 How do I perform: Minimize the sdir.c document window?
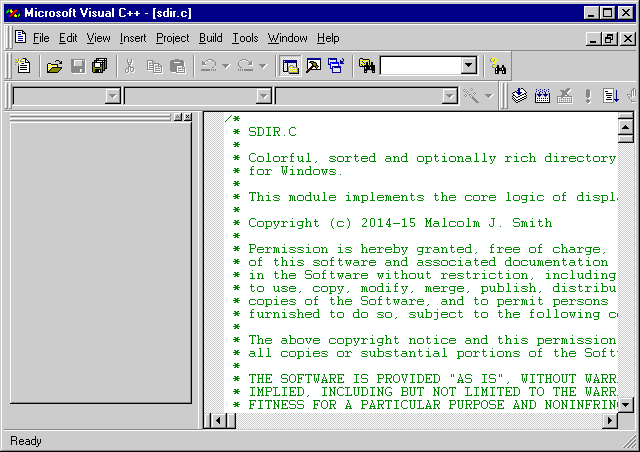593,39
